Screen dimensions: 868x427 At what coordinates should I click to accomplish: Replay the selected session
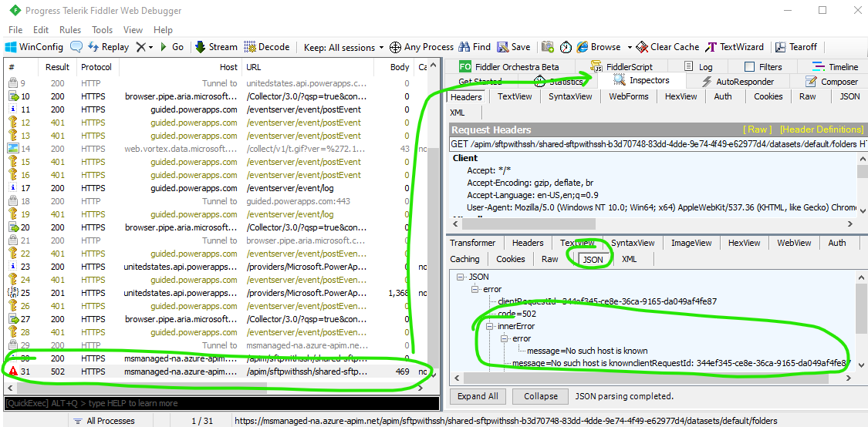108,47
